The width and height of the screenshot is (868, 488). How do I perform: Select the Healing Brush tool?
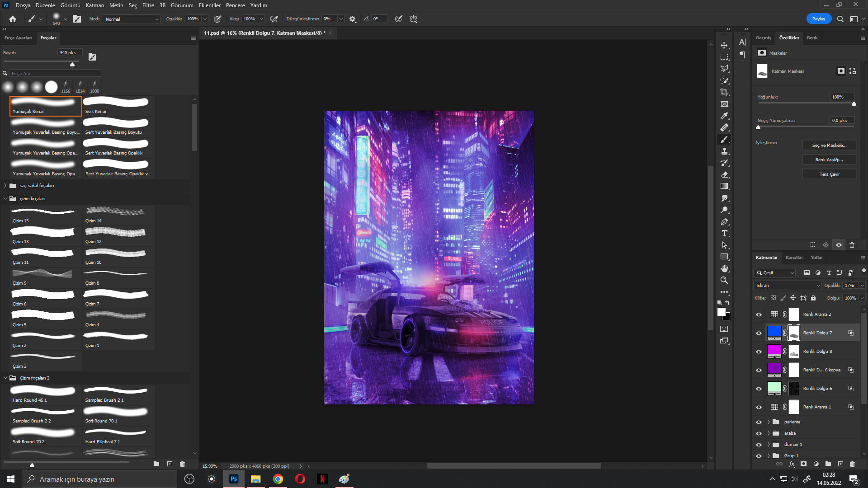coord(724,127)
